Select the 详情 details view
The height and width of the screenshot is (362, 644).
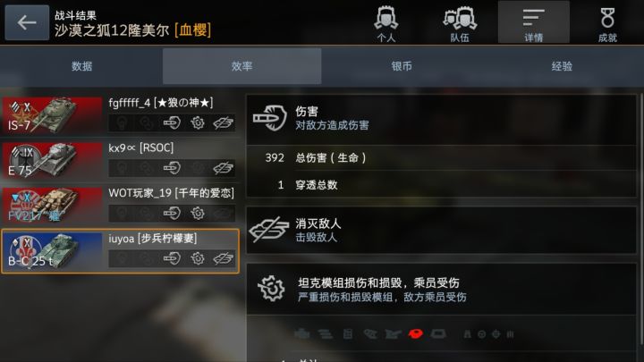[x=533, y=22]
